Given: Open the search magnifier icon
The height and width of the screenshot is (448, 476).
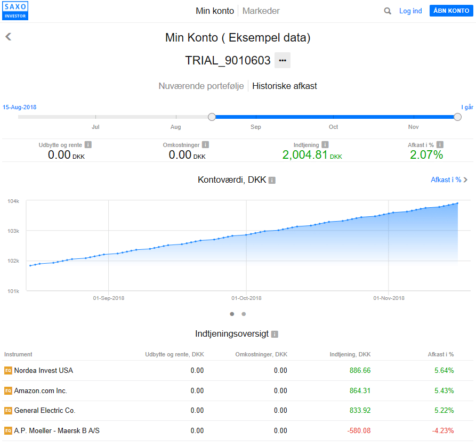Looking at the screenshot, I should click(x=388, y=11).
